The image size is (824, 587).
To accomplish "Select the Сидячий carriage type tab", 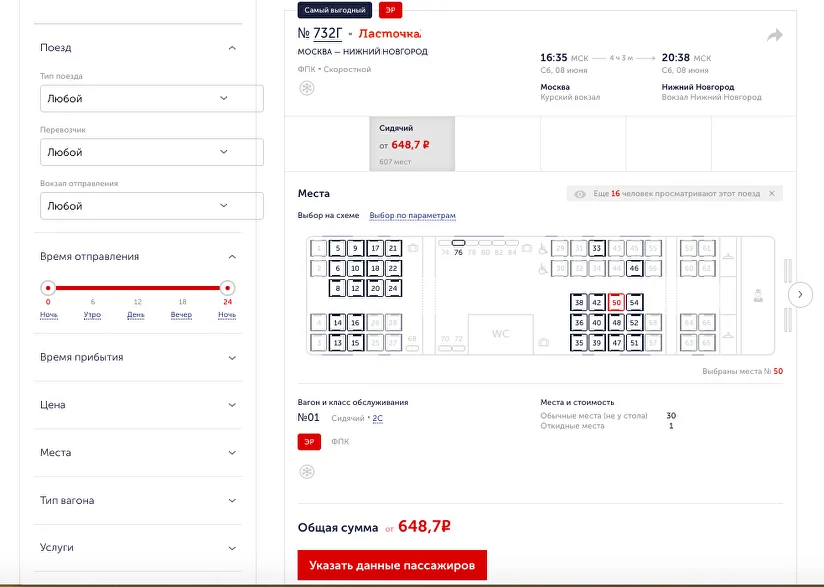I will click(x=412, y=144).
